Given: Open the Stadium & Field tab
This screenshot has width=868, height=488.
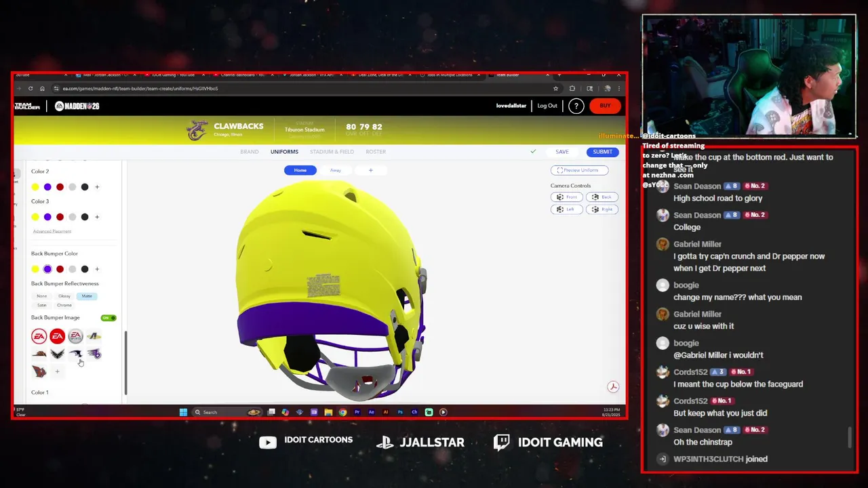Looking at the screenshot, I should click(332, 152).
